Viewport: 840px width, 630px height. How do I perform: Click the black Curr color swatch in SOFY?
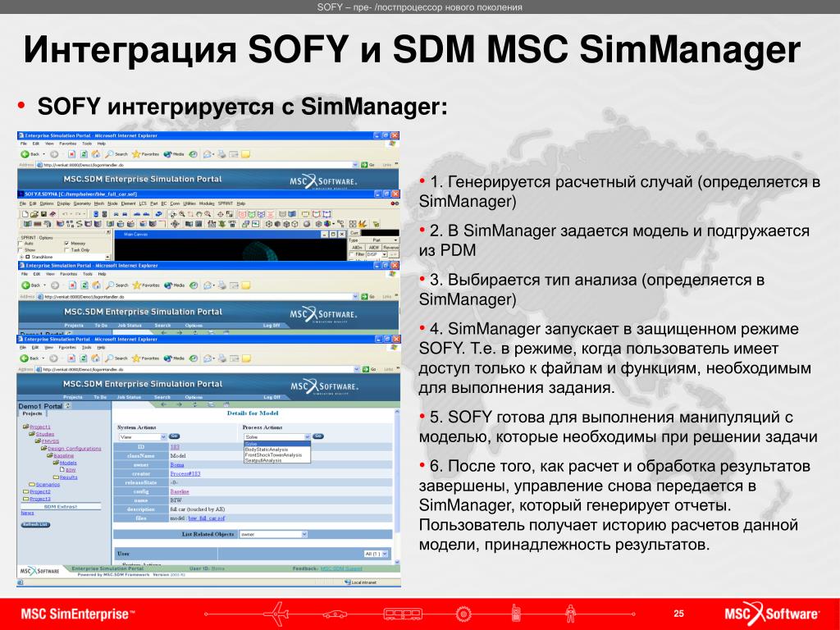(380, 234)
